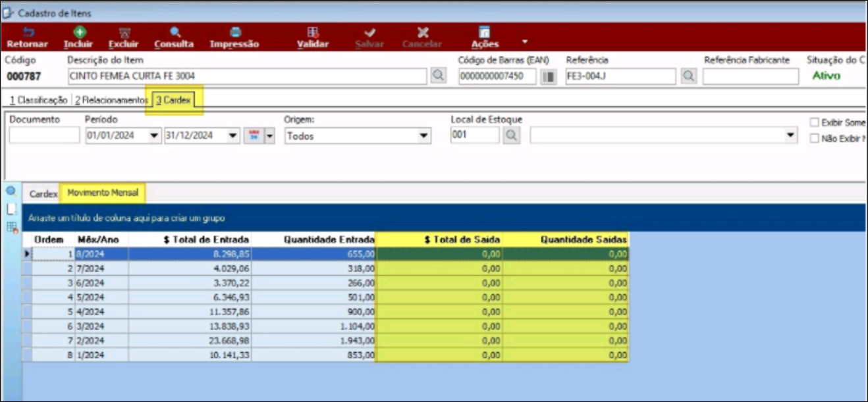Click the Descrição do Item text field
Viewport: 868px width, 402px height.
coord(248,76)
